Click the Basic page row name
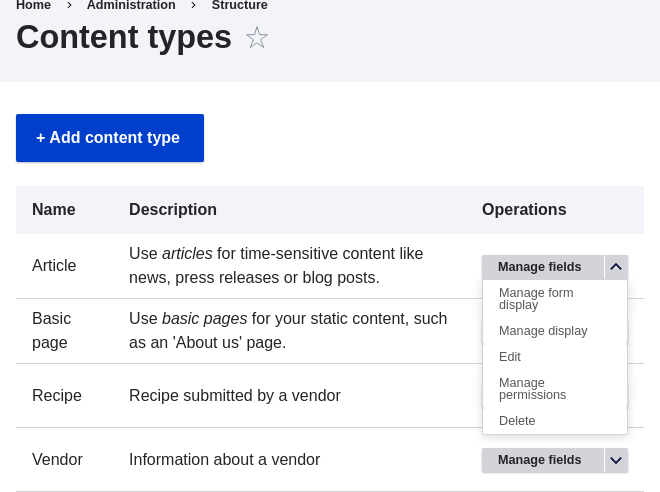Image resolution: width=660 pixels, height=492 pixels. tap(51, 330)
